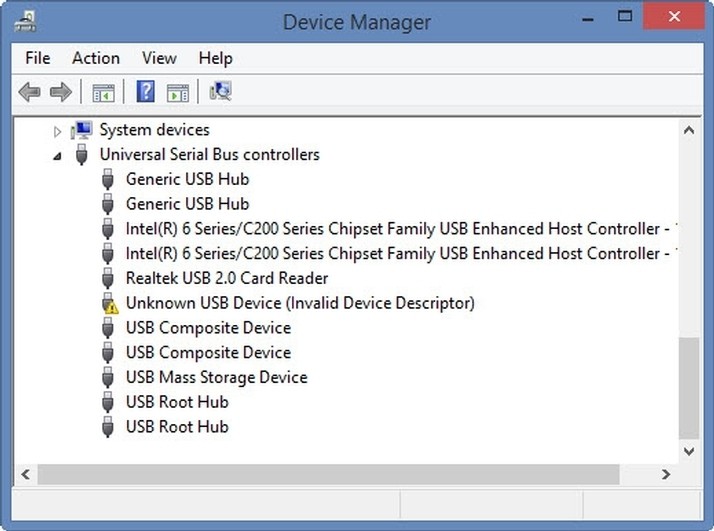714x531 pixels.
Task: Collapse Universal Serial Bus controllers node
Action: [x=57, y=155]
